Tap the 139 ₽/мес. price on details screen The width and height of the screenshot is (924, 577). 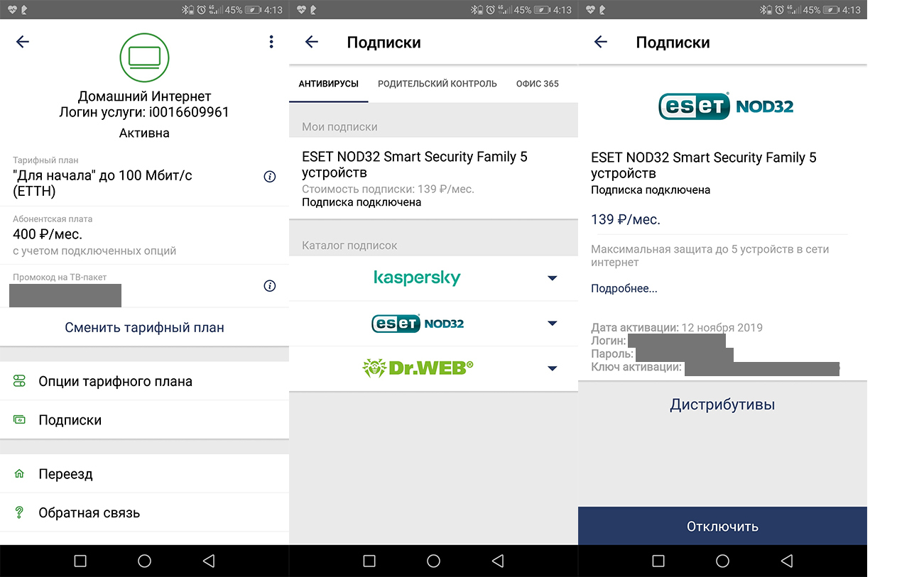click(x=626, y=219)
